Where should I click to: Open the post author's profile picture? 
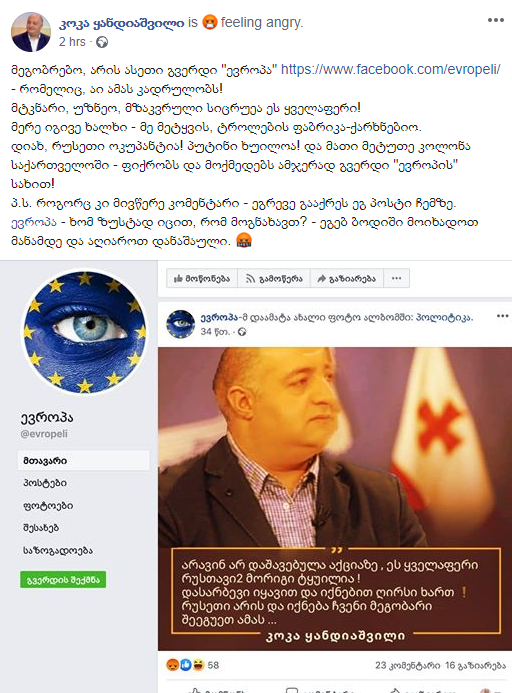tap(30, 32)
